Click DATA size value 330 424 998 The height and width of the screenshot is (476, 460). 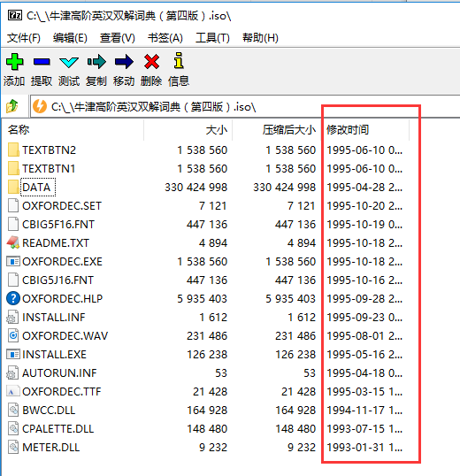coord(196,188)
